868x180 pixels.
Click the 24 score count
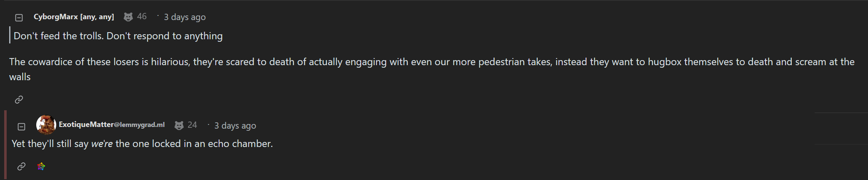coord(192,125)
